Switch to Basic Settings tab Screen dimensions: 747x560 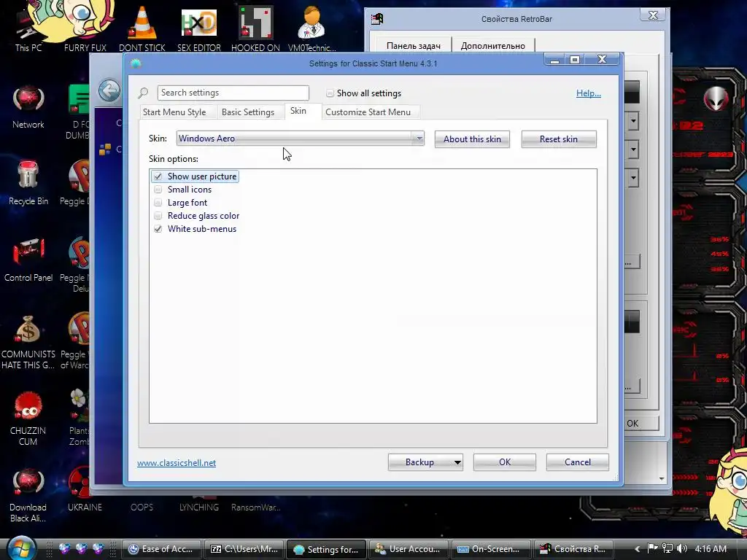tap(248, 112)
